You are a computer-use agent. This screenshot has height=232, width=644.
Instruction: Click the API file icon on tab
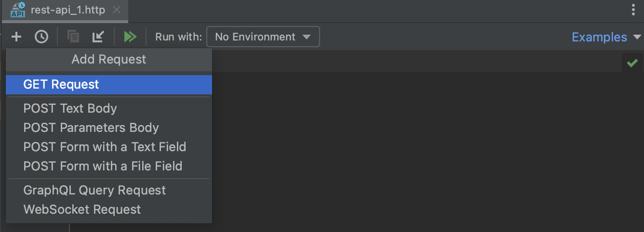[x=18, y=10]
